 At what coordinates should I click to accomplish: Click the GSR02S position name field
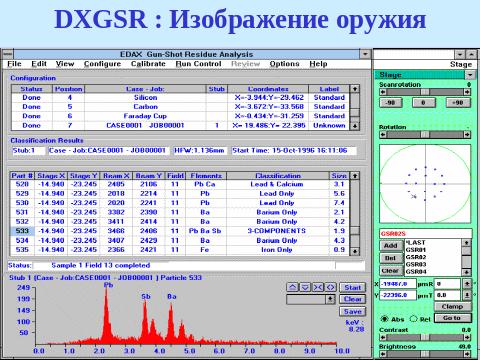pyautogui.click(x=425, y=233)
